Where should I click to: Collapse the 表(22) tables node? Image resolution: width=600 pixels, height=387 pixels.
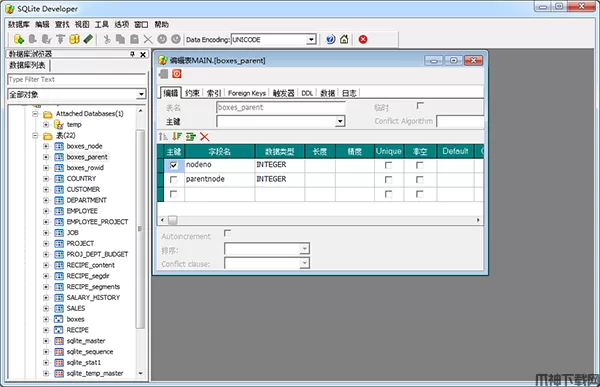[35, 136]
